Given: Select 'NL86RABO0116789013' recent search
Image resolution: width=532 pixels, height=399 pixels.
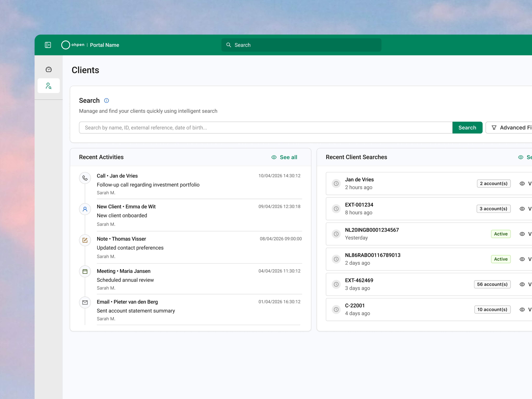Looking at the screenshot, I should point(373,255).
